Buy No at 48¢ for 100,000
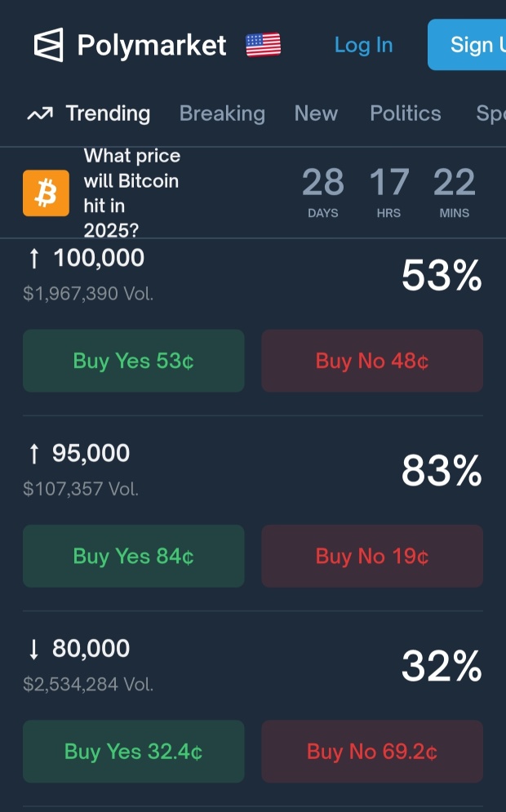Screen dimensions: 506x812 point(372,361)
